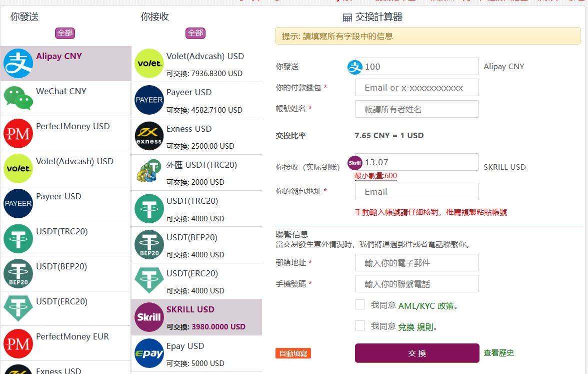Click the 交 換 exchange button

click(417, 353)
